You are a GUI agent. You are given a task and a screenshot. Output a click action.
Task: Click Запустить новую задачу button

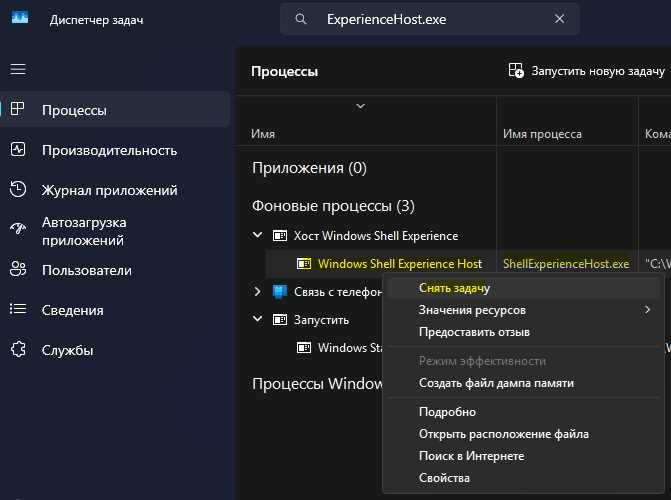click(587, 71)
